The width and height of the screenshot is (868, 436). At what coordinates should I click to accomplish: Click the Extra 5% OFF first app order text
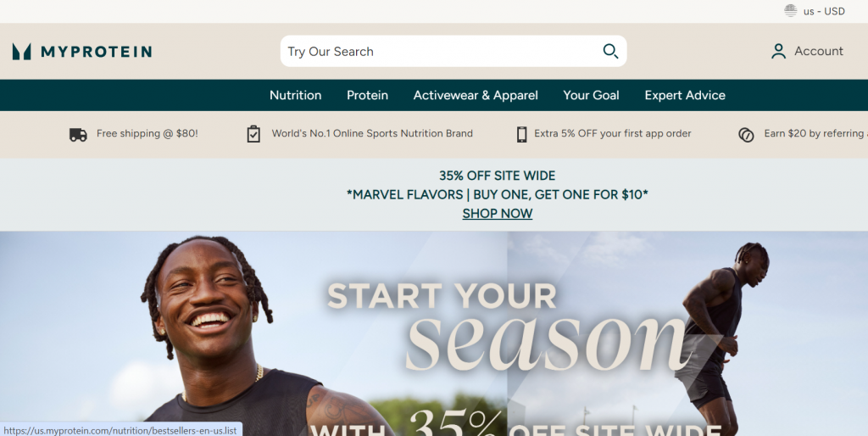(x=613, y=133)
